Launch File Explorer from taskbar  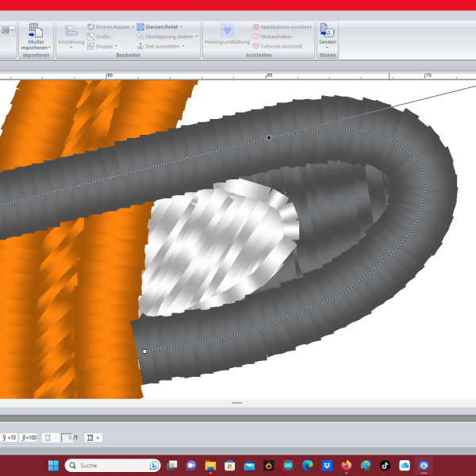(x=210, y=465)
